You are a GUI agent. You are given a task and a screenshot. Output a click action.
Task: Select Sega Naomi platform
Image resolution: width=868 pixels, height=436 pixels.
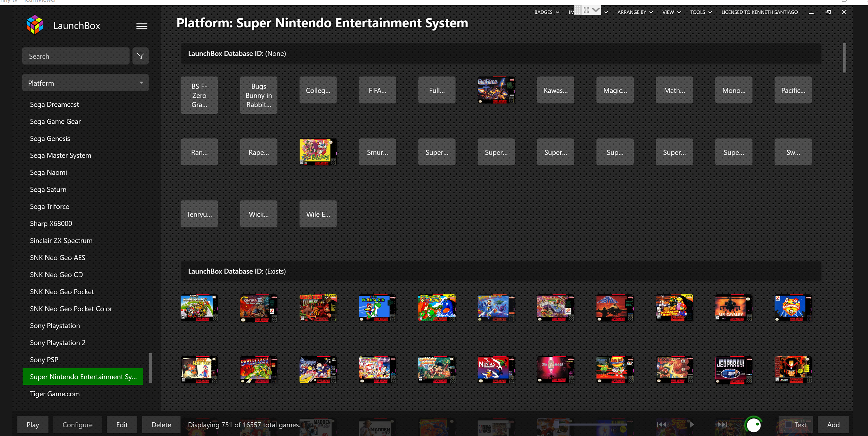pos(48,172)
